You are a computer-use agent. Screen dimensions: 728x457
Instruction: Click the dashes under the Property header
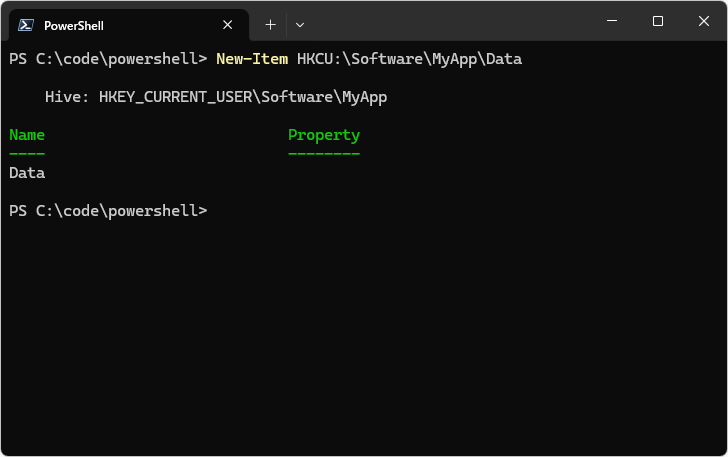[x=324, y=153]
